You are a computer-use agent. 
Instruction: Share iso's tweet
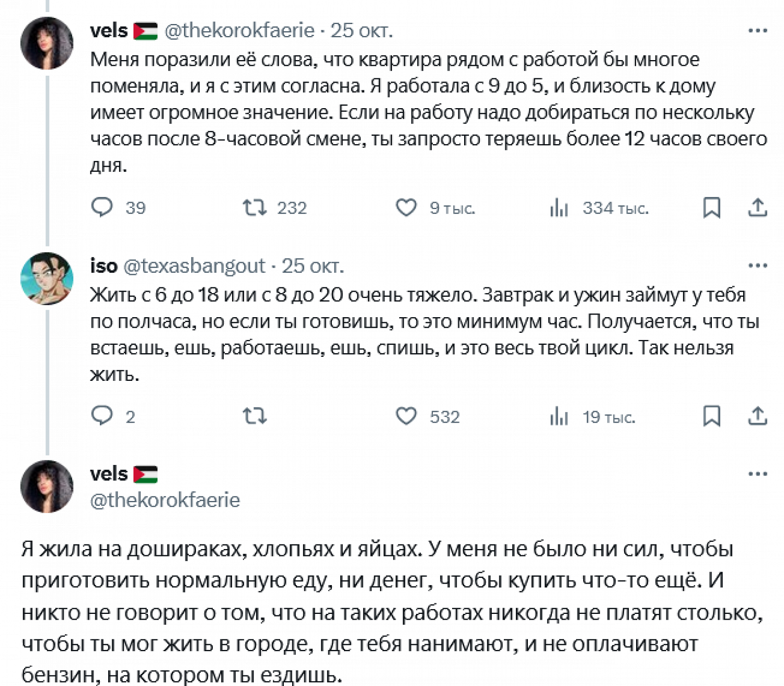click(757, 416)
